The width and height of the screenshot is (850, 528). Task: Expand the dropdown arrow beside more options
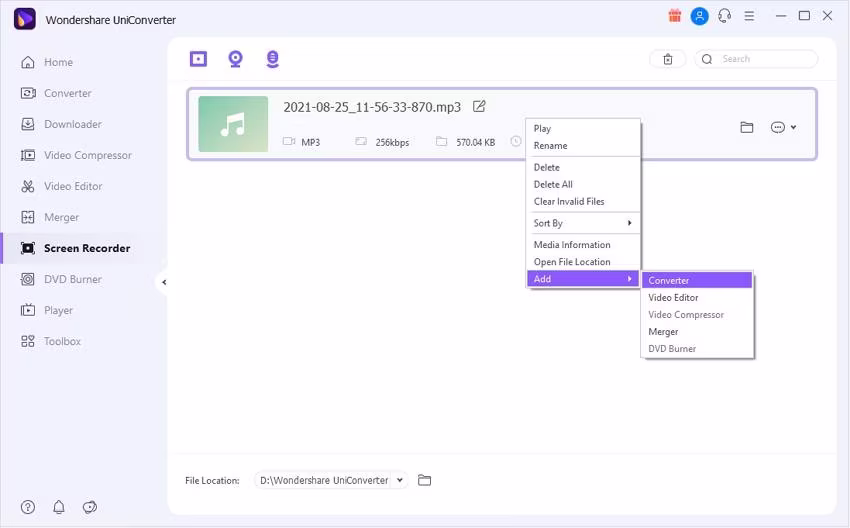pyautogui.click(x=794, y=127)
